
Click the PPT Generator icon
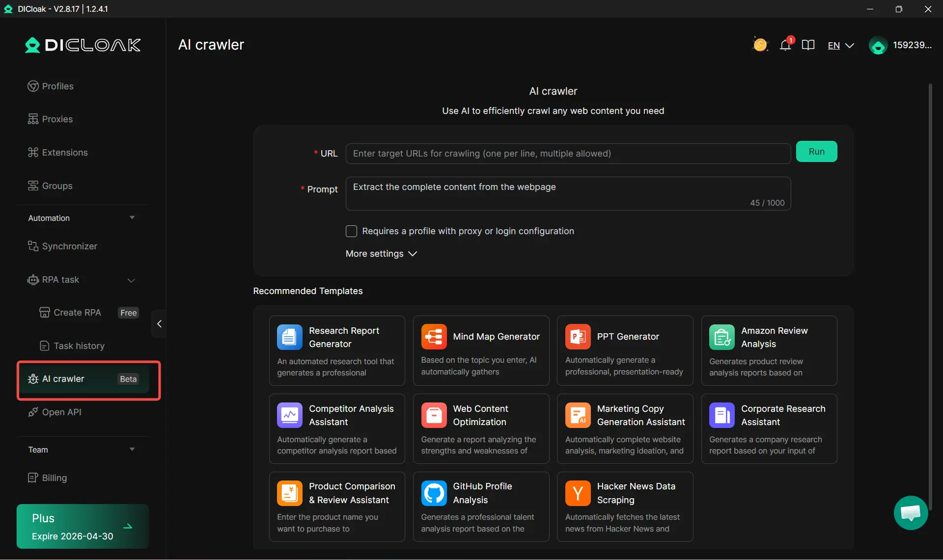click(578, 337)
